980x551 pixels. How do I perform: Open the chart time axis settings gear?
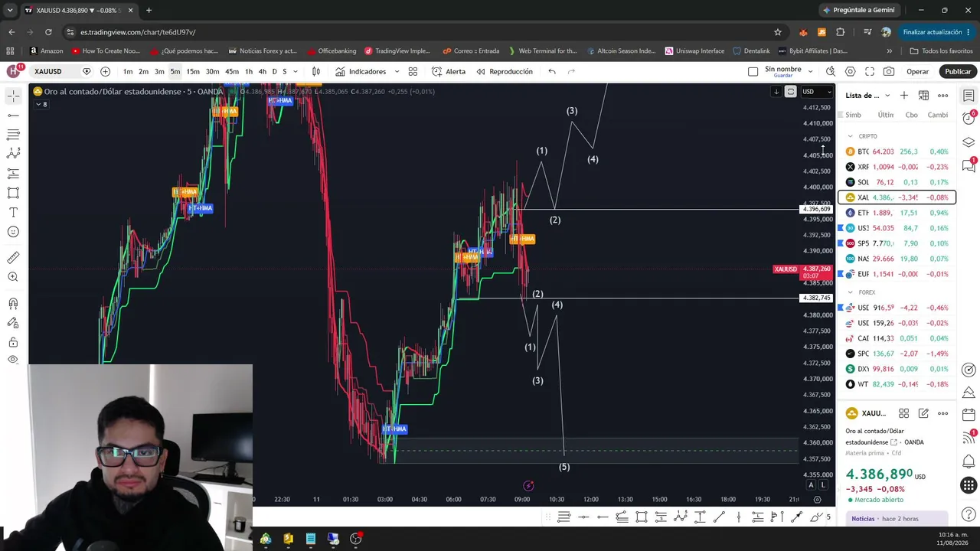(817, 500)
